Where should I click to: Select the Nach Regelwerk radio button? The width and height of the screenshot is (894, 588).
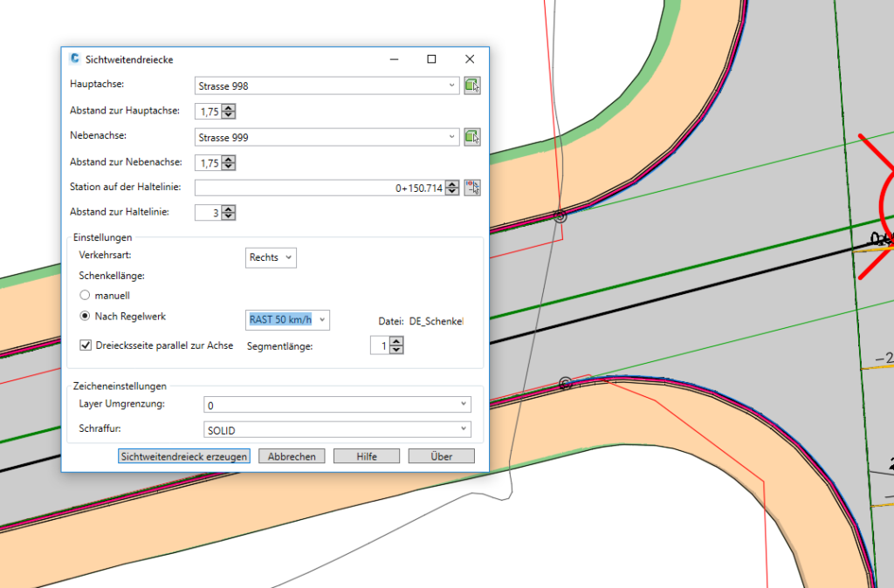tap(85, 317)
